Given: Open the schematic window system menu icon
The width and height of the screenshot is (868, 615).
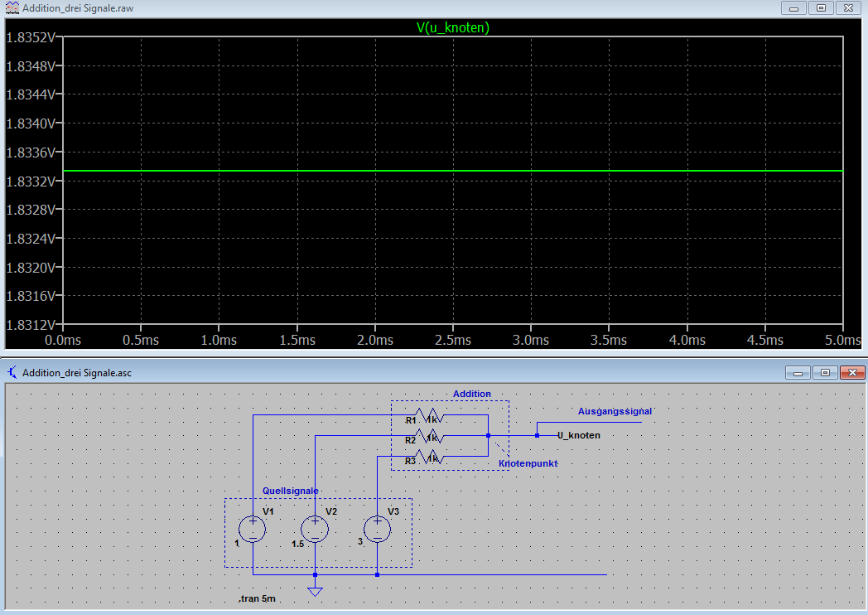Looking at the screenshot, I should (11, 373).
